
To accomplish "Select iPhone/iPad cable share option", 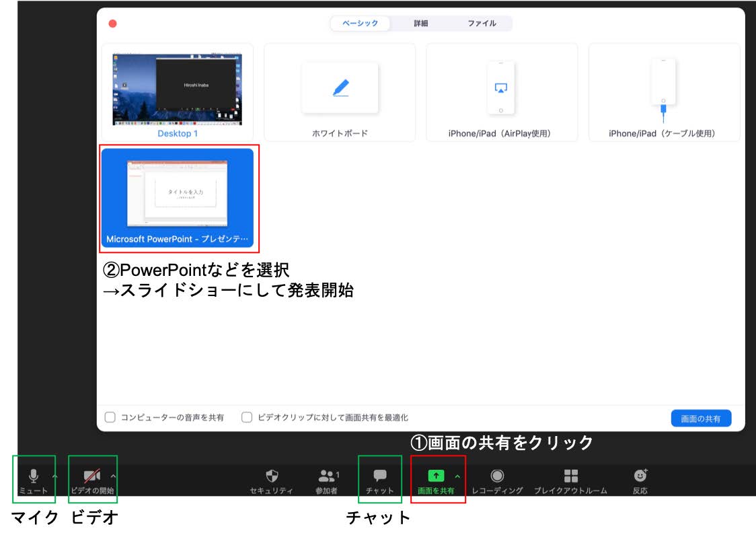I will tap(664, 93).
